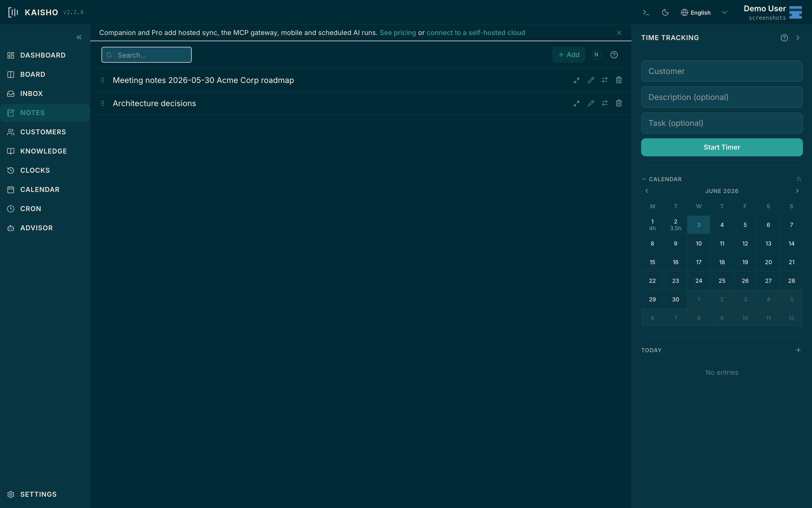
Task: Collapse the left sidebar with double chevron
Action: click(x=79, y=37)
